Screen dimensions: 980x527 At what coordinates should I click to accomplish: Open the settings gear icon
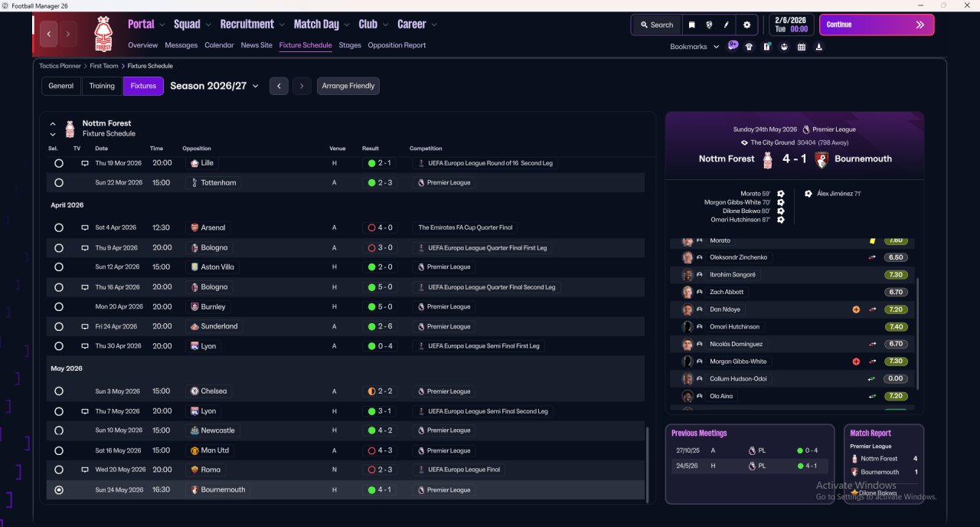747,25
